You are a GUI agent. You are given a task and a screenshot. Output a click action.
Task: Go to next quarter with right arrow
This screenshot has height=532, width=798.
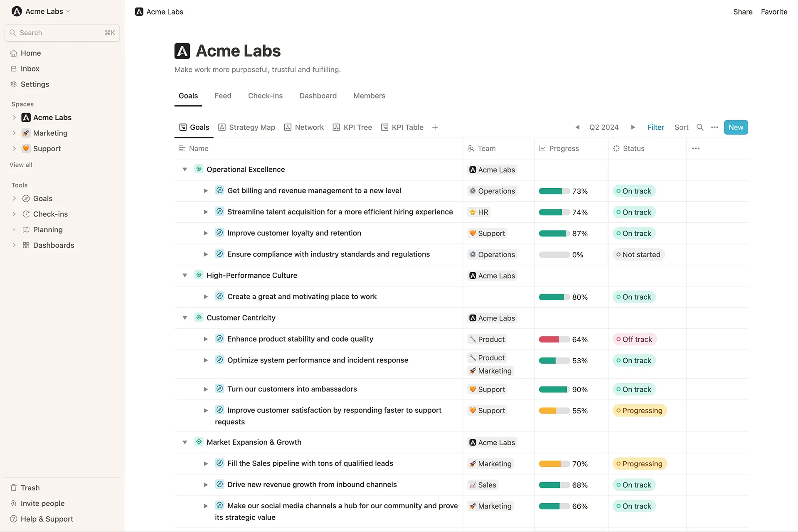tap(633, 127)
